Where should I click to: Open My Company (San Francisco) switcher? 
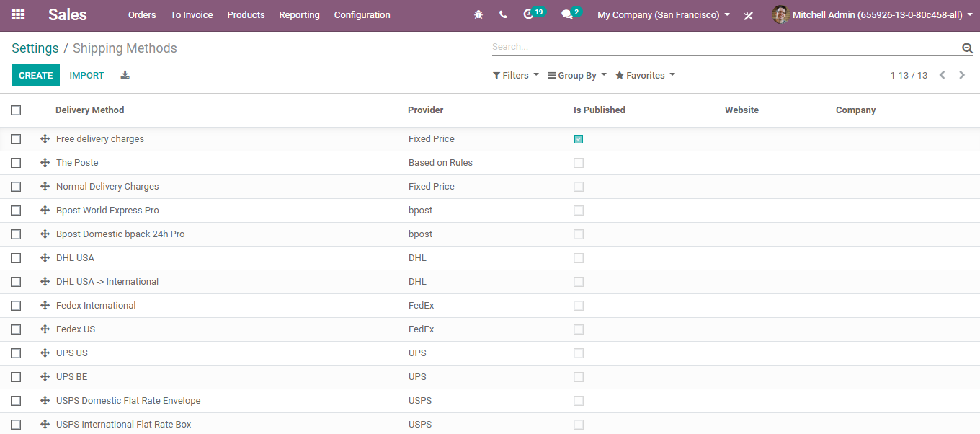663,14
